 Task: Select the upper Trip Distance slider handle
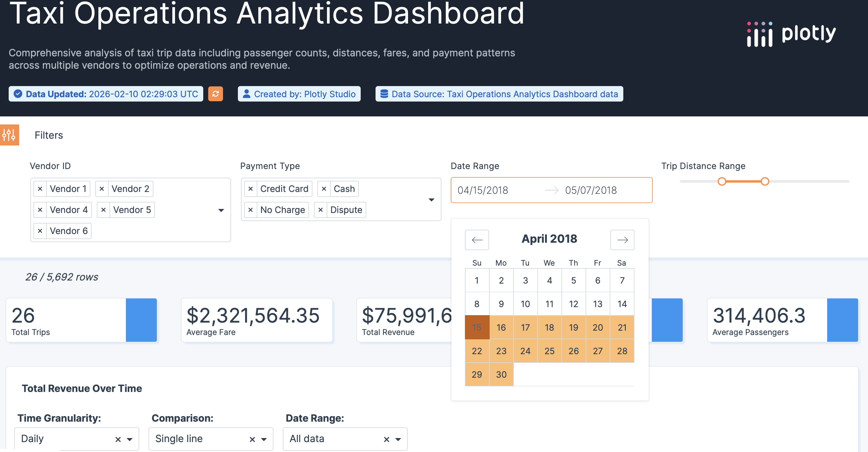coord(765,181)
